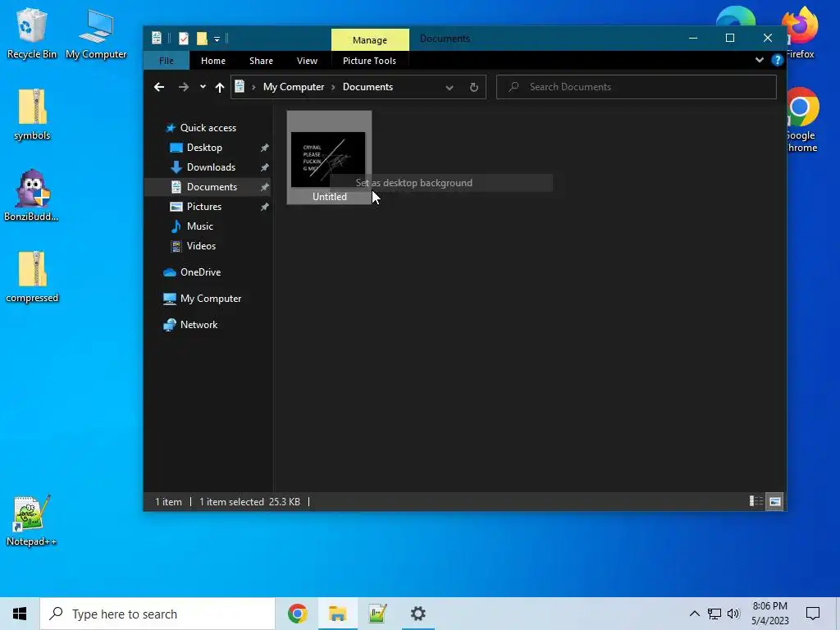This screenshot has width=840, height=630.
Task: Open Settings gear on the taskbar
Action: point(418,614)
